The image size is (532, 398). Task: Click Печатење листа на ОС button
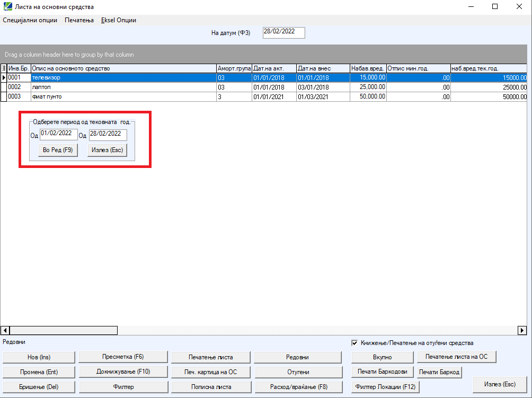(456, 357)
